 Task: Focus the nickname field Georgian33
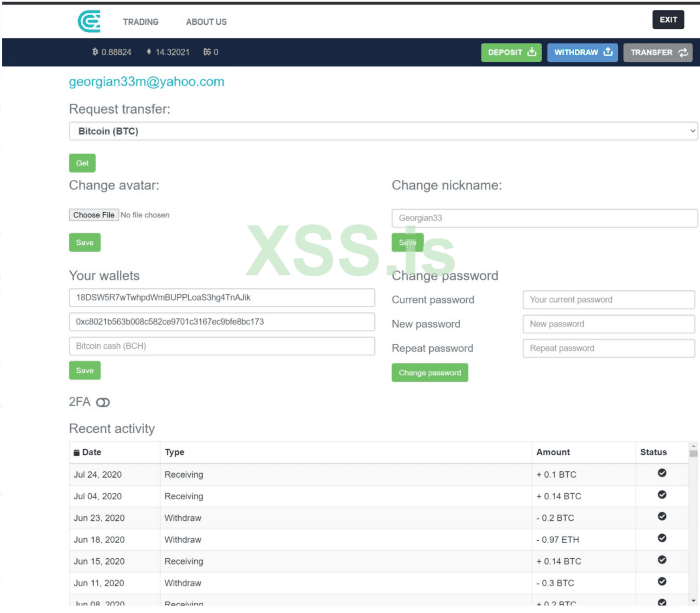point(545,218)
